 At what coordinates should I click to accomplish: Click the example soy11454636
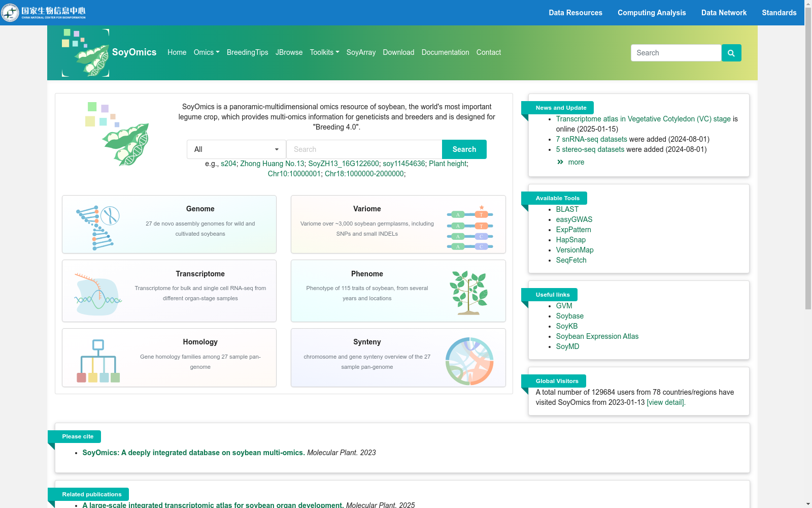404,164
